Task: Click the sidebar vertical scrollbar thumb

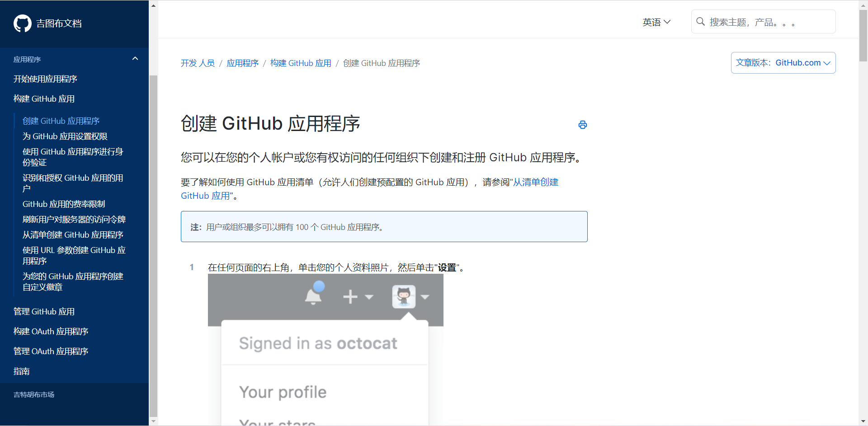Action: pyautogui.click(x=153, y=246)
